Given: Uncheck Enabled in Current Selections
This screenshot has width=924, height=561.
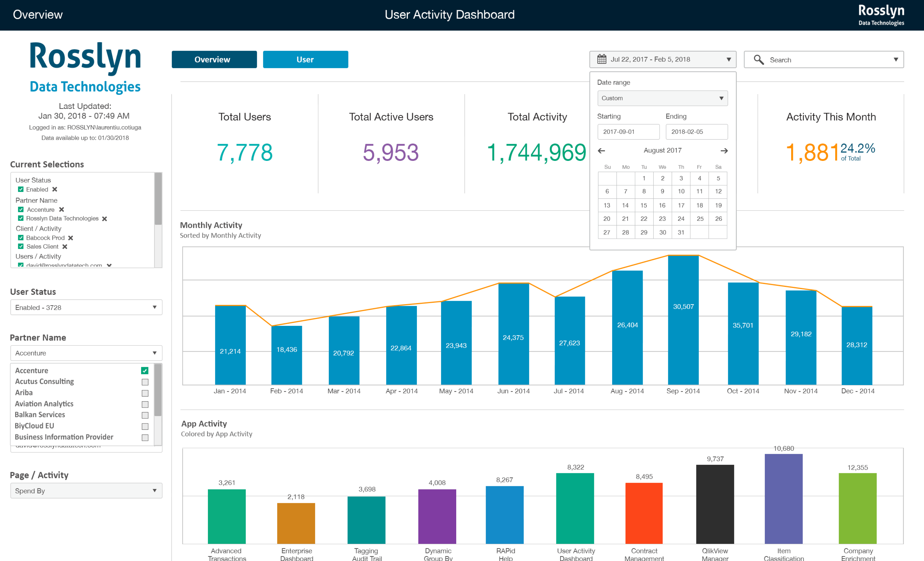Looking at the screenshot, I should (x=21, y=189).
